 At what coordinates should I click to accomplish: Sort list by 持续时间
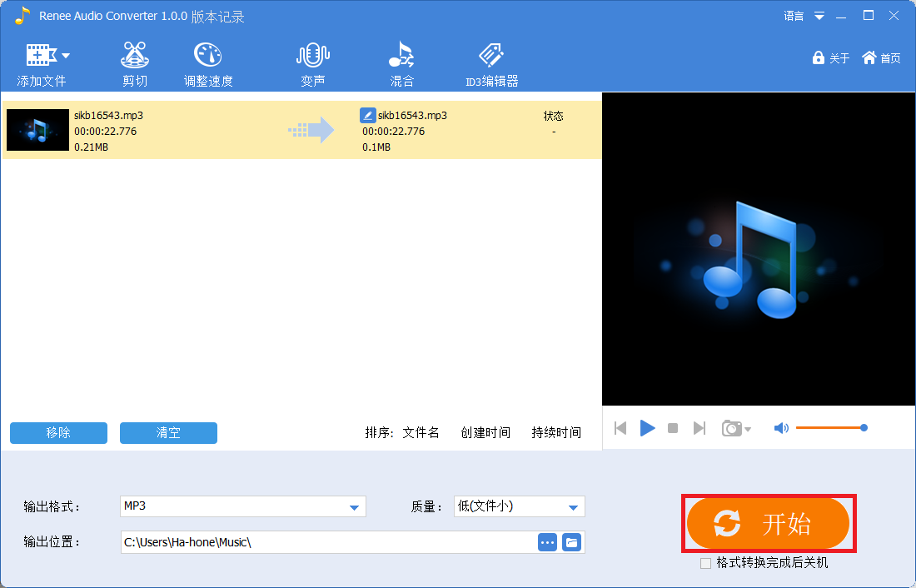pyautogui.click(x=556, y=432)
